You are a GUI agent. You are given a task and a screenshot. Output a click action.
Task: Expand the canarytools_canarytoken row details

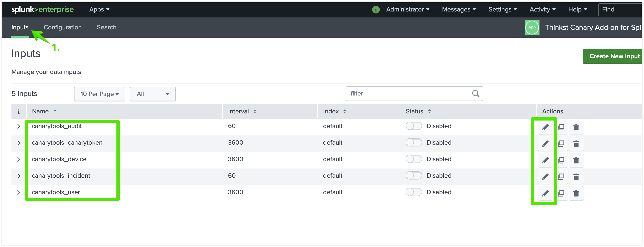[x=19, y=143]
